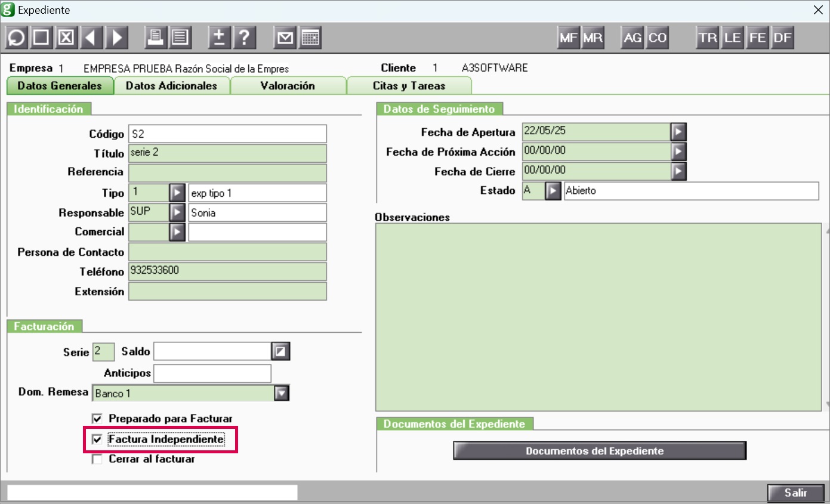Open the Responsable lookup arrow

pyautogui.click(x=177, y=212)
